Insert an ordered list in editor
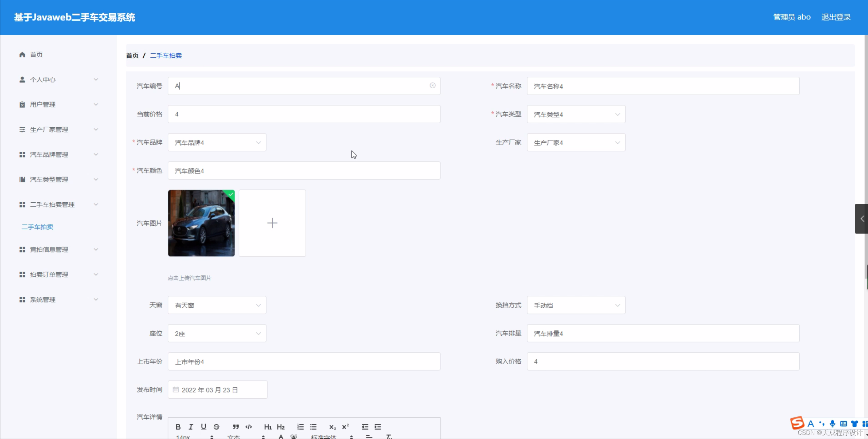Viewport: 868px width, 439px height. coord(300,427)
